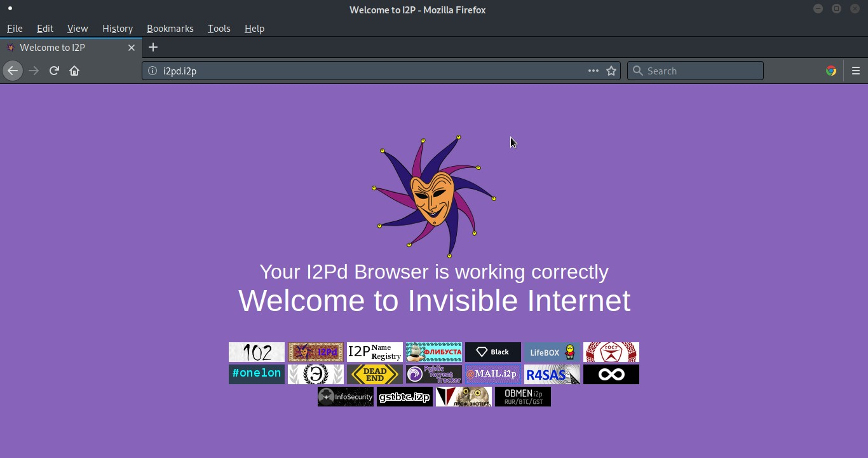Maximize the Firefox window
Image resolution: width=868 pixels, height=458 pixels.
[836, 9]
